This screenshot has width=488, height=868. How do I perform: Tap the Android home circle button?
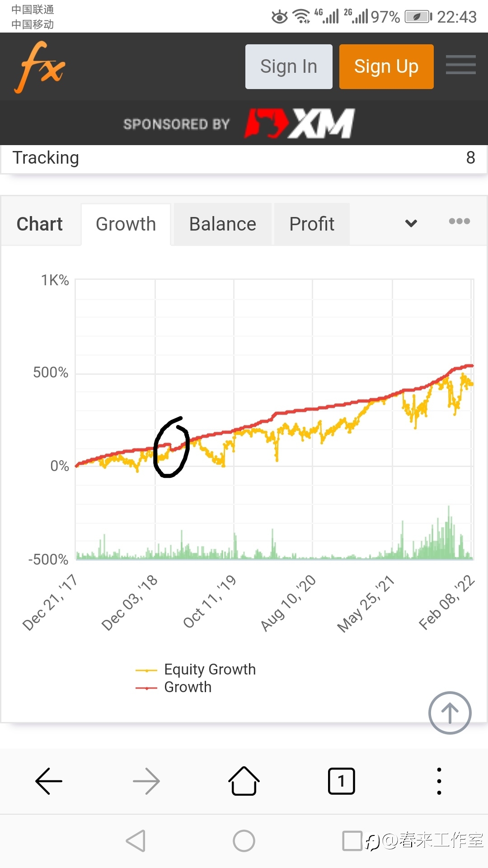[x=244, y=841]
